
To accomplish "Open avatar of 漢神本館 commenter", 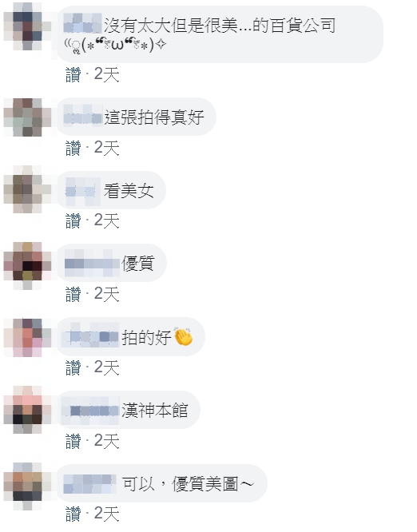I will tap(27, 410).
